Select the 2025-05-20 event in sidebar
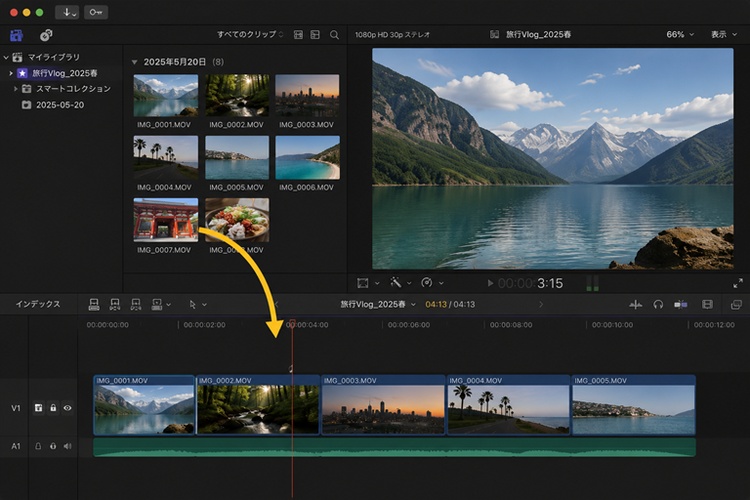The width and height of the screenshot is (750, 500). point(53,105)
